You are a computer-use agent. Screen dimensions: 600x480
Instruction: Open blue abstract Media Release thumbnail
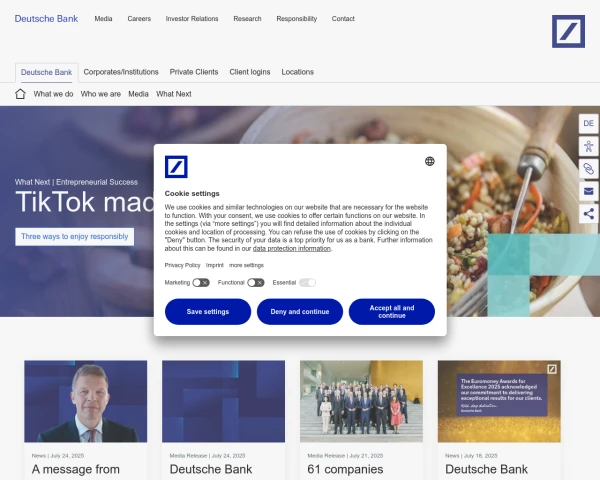(x=223, y=401)
